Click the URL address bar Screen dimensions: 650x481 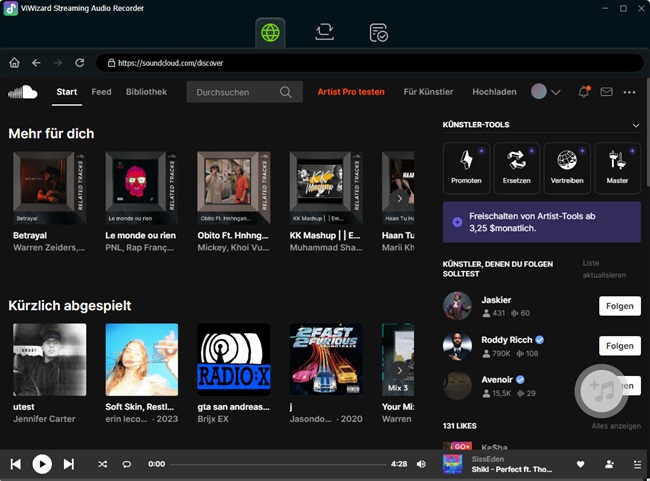370,63
